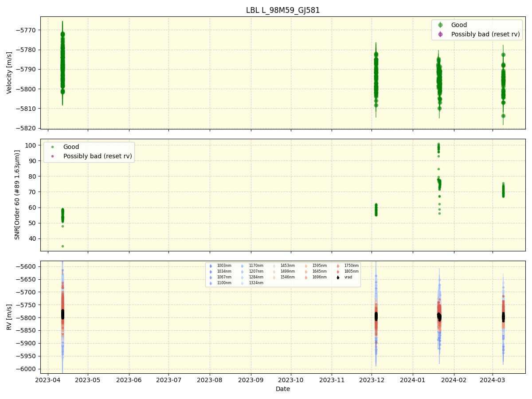The width and height of the screenshot is (532, 399).
Task: Click the RV [m/s] axis label
Action: pyautogui.click(x=9, y=317)
